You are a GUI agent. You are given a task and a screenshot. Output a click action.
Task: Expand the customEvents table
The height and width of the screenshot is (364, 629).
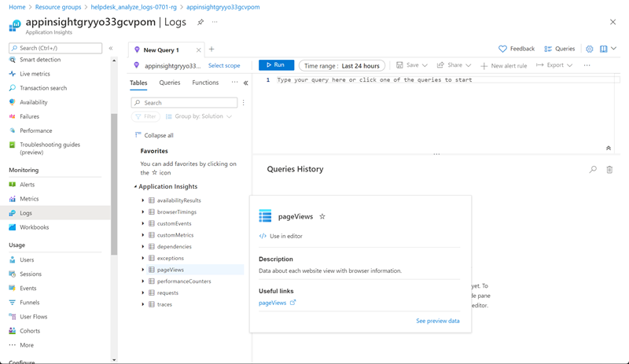(143, 223)
